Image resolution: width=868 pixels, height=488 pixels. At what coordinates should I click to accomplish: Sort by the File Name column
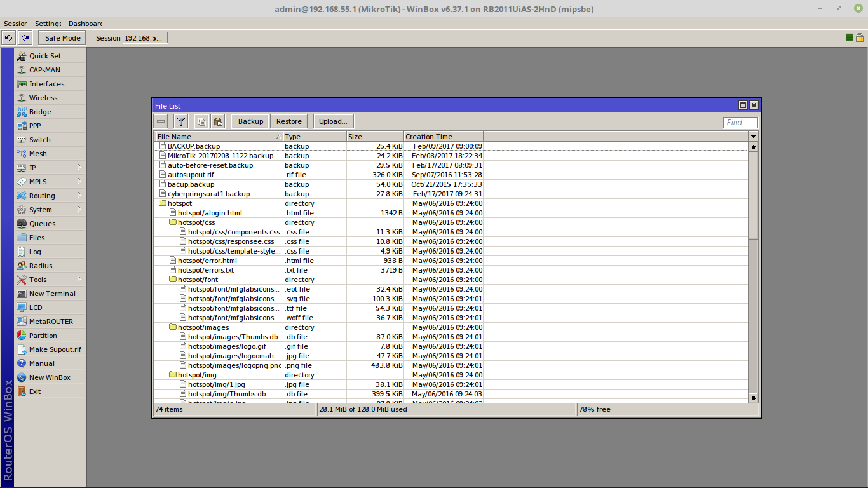(219, 137)
